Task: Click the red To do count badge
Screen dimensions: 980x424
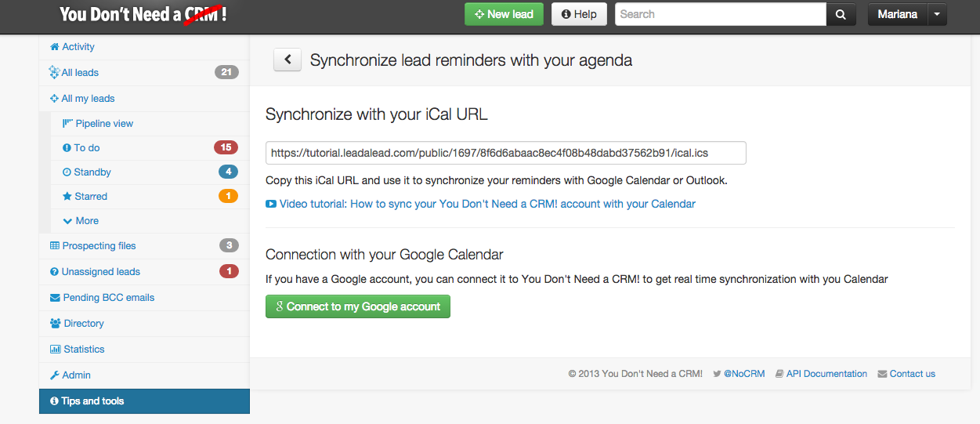Action: pyautogui.click(x=226, y=147)
